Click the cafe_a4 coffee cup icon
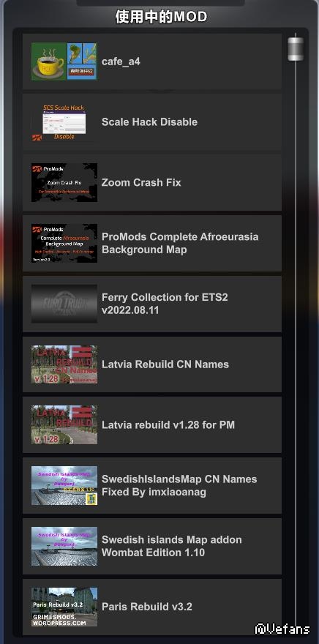 (64, 61)
